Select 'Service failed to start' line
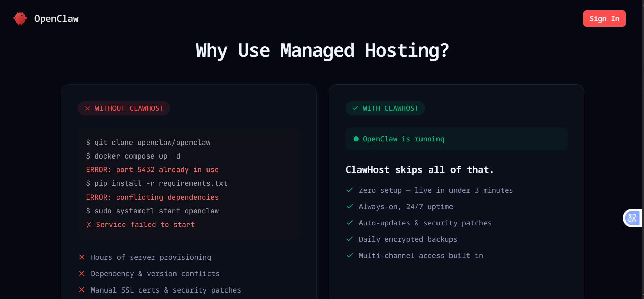Image resolution: width=644 pixels, height=299 pixels. [145, 225]
